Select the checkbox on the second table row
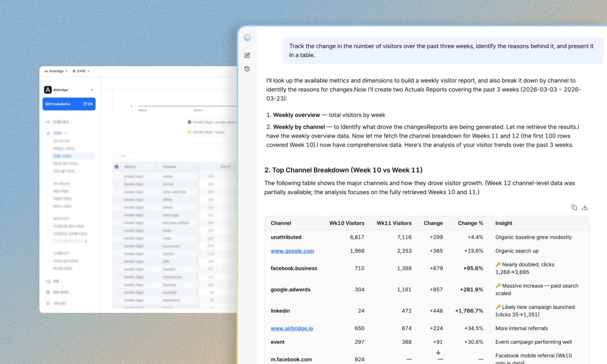This screenshot has height=364, width=607. coord(116,183)
